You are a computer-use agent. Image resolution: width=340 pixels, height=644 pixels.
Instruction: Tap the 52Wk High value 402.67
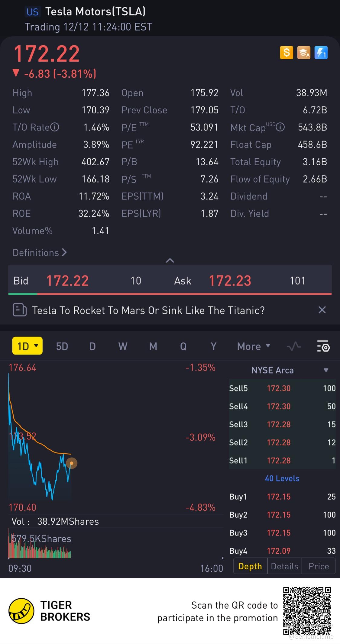pyautogui.click(x=96, y=162)
